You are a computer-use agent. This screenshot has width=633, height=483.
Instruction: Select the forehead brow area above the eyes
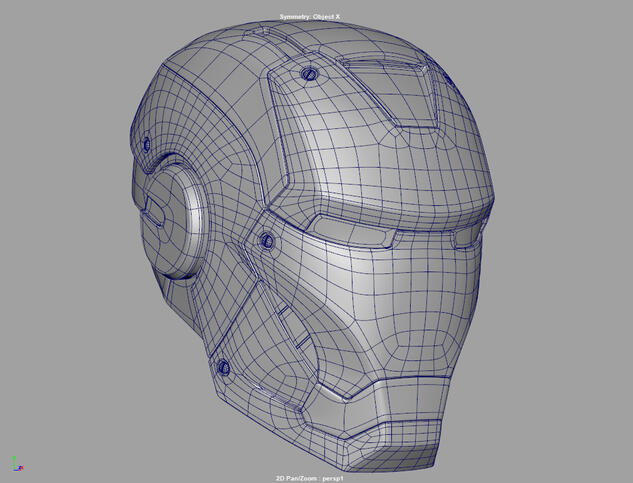pos(400,170)
